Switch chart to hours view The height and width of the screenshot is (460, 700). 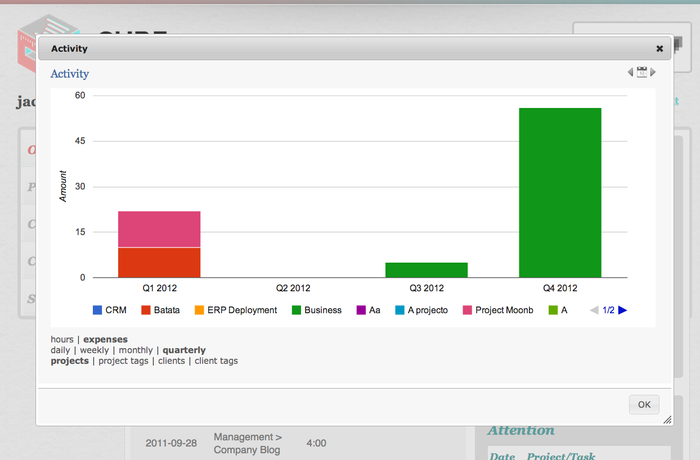(63, 339)
